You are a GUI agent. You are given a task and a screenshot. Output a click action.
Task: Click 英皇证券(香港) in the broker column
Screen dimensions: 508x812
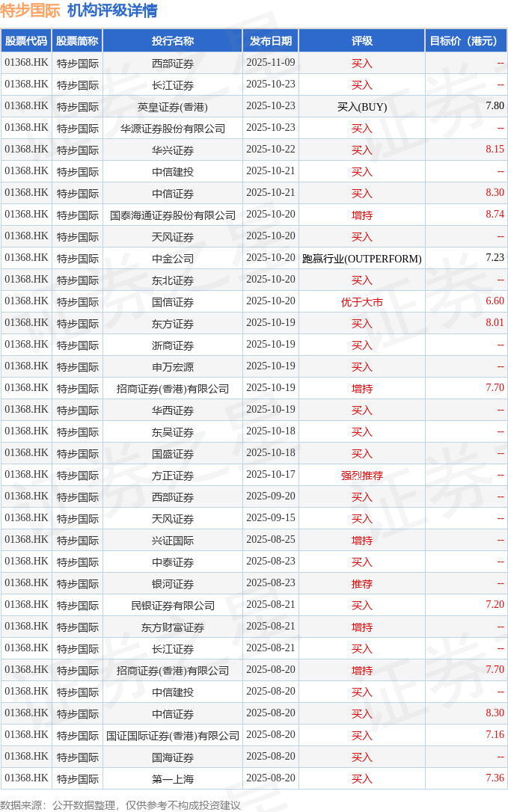tap(173, 107)
